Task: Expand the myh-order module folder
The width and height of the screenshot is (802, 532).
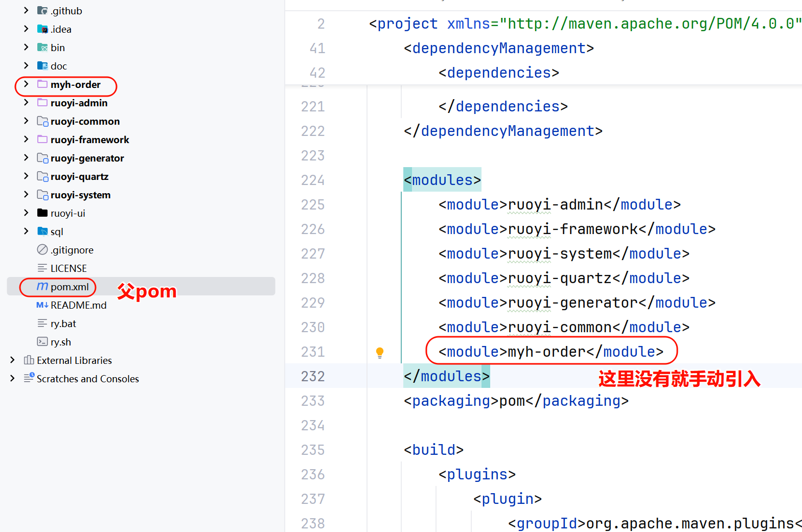Action: [x=26, y=84]
